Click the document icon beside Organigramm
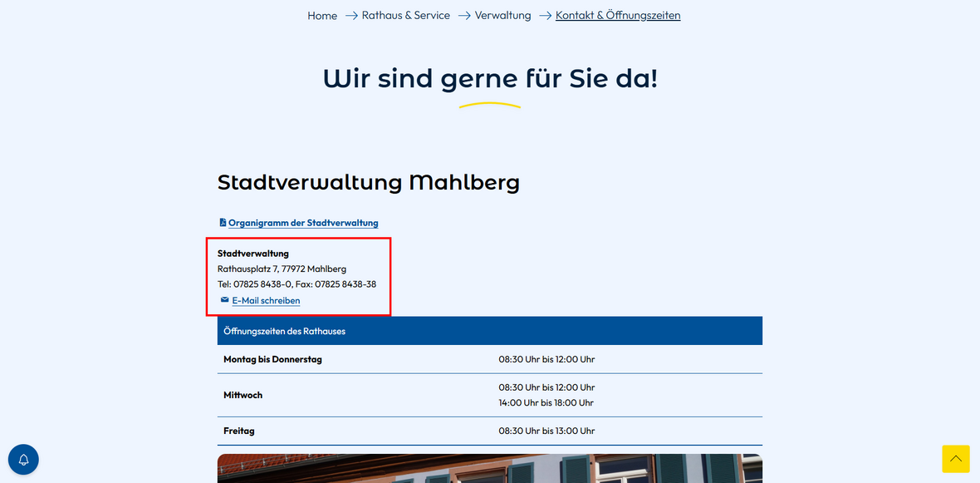This screenshot has width=980, height=483. [x=223, y=223]
